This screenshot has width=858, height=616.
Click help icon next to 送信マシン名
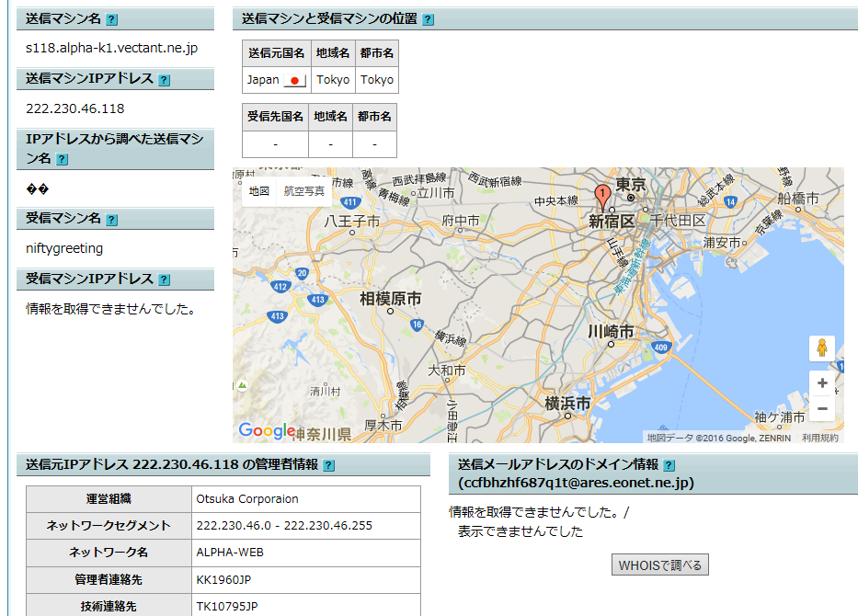pos(111,19)
